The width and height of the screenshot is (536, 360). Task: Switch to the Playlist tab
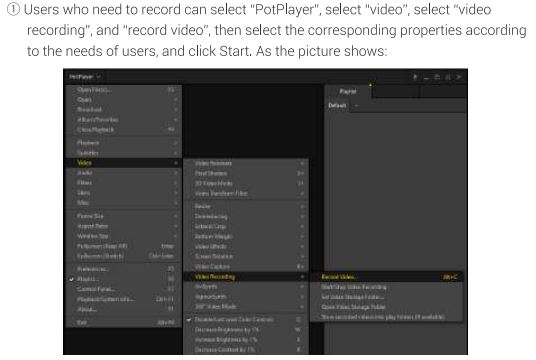point(348,91)
